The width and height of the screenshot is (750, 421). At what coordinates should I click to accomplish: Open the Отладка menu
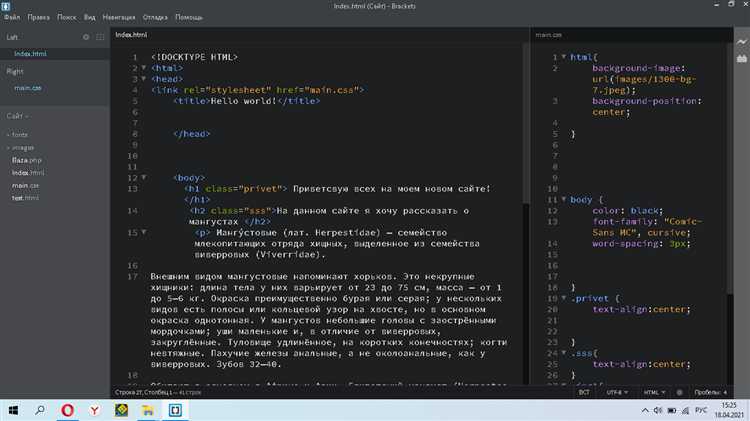click(x=155, y=17)
